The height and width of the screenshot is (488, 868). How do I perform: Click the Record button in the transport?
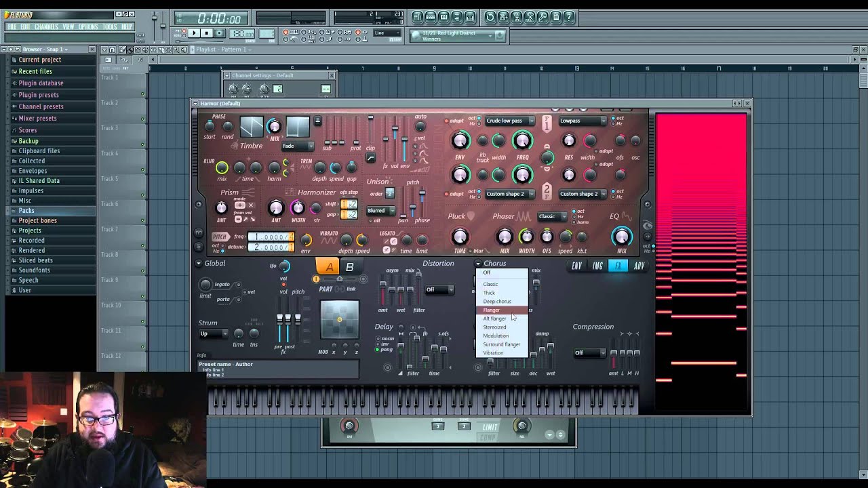click(220, 33)
